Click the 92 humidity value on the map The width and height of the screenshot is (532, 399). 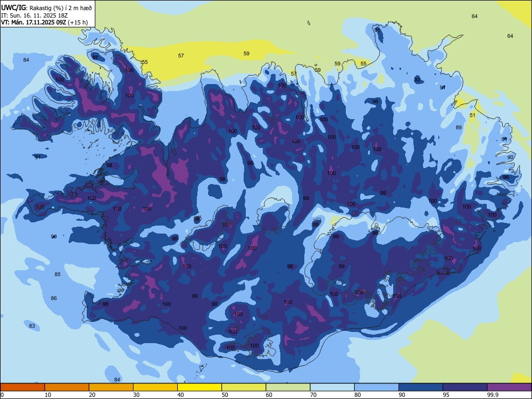(x=417, y=79)
